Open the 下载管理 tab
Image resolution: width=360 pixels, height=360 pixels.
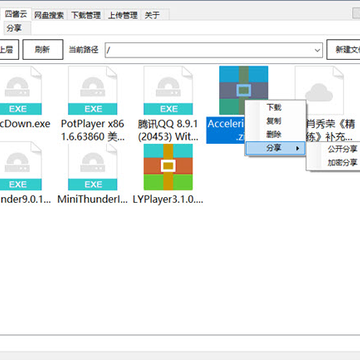pyautogui.click(x=86, y=15)
